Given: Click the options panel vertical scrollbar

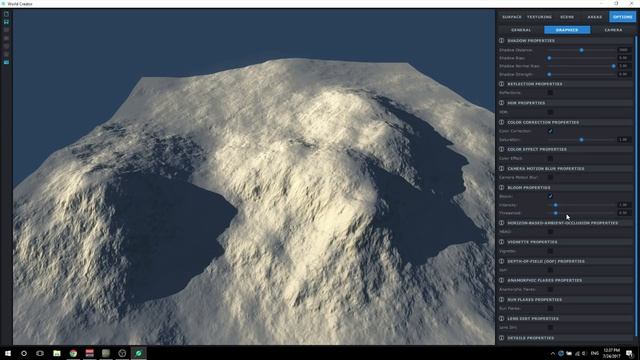Looking at the screenshot, I should [636, 187].
